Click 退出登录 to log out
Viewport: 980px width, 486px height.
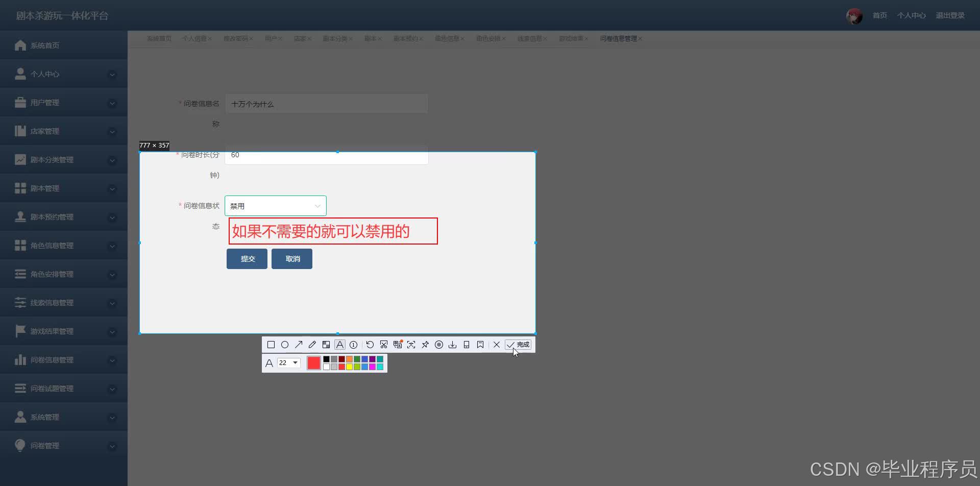click(x=950, y=15)
